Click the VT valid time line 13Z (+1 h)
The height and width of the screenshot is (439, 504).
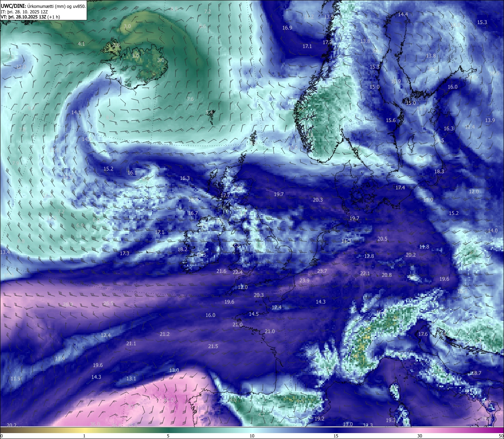(x=30, y=17)
